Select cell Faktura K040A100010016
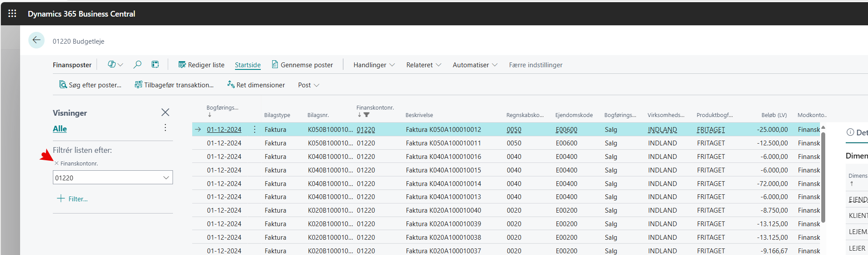 pos(443,156)
